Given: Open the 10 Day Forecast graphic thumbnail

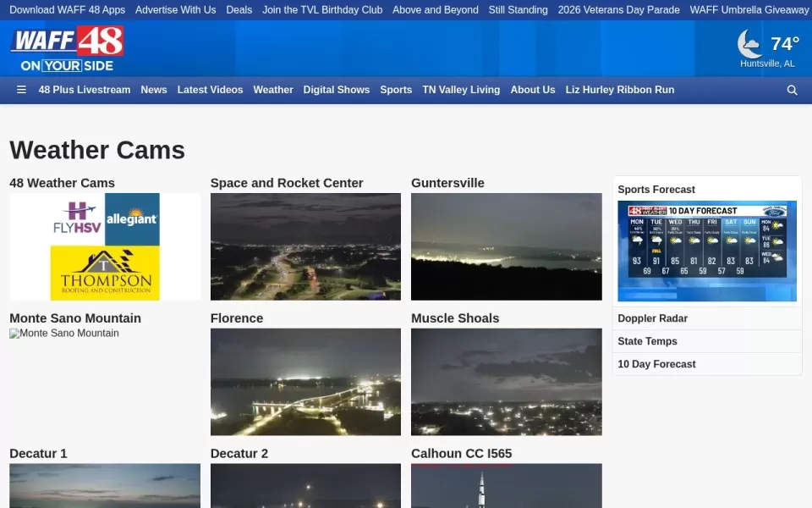Looking at the screenshot, I should coord(707,251).
